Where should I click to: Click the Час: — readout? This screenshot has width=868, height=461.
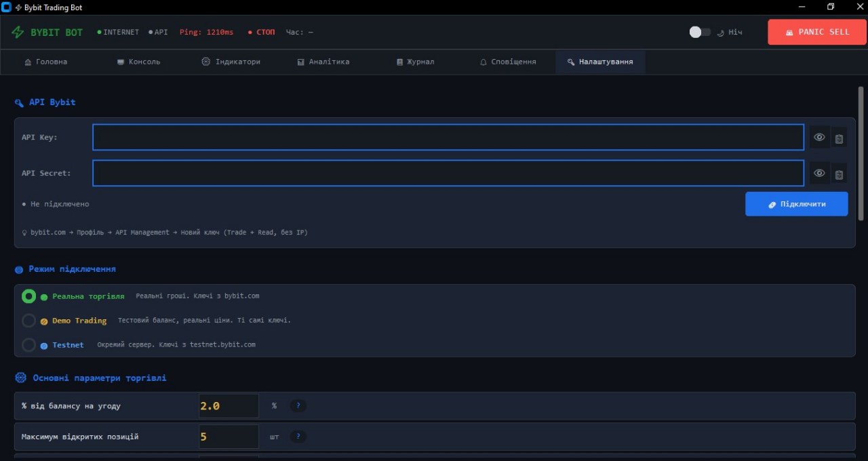[x=300, y=32]
